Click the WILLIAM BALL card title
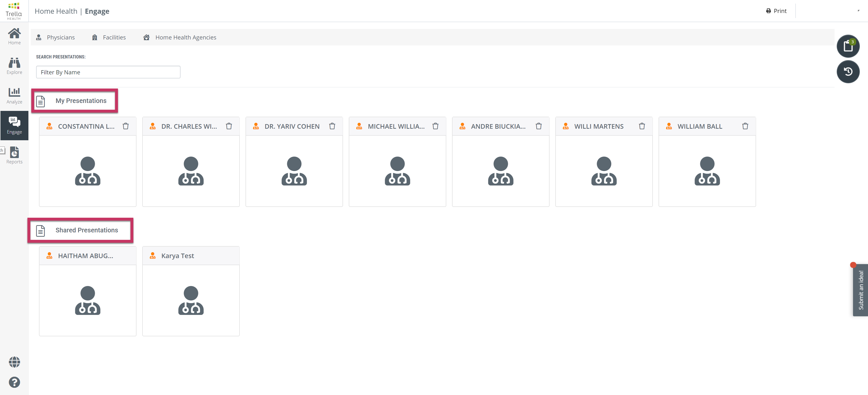 pyautogui.click(x=700, y=126)
